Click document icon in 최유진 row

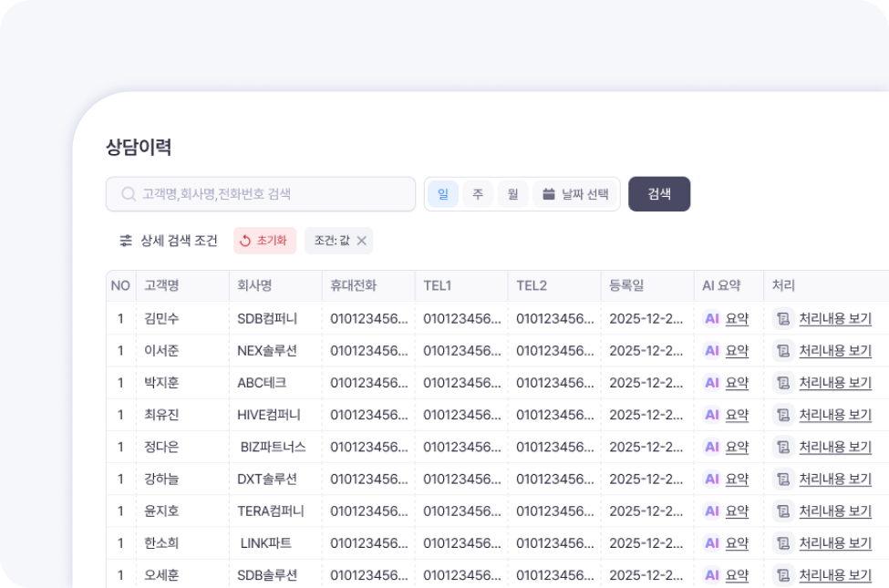[783, 415]
